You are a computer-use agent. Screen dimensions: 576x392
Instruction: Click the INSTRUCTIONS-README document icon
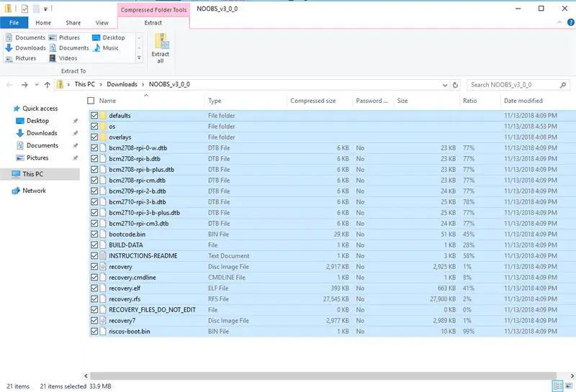(103, 256)
